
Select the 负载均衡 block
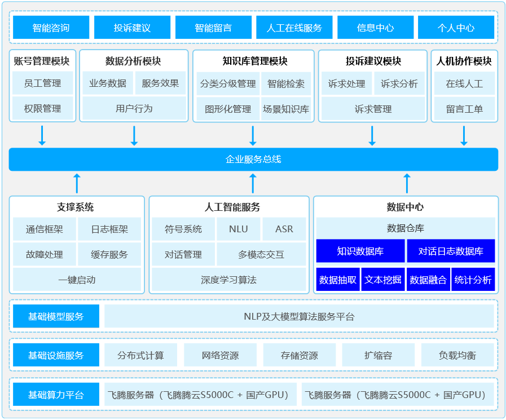457,355
